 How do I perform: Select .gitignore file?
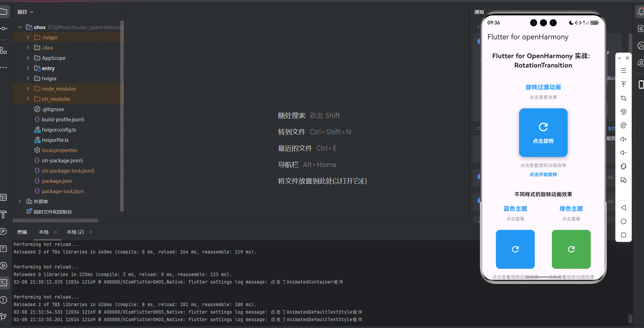53,109
